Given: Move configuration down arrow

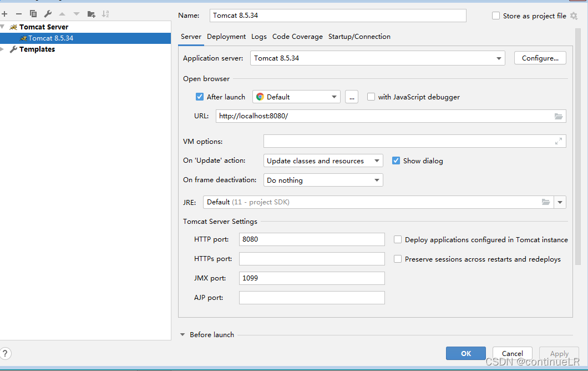Looking at the screenshot, I should [77, 14].
